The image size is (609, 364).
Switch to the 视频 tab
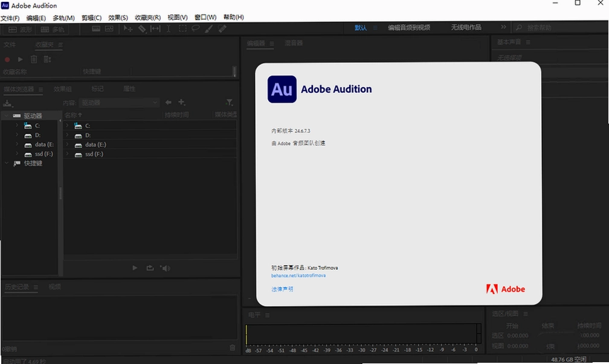click(x=55, y=287)
